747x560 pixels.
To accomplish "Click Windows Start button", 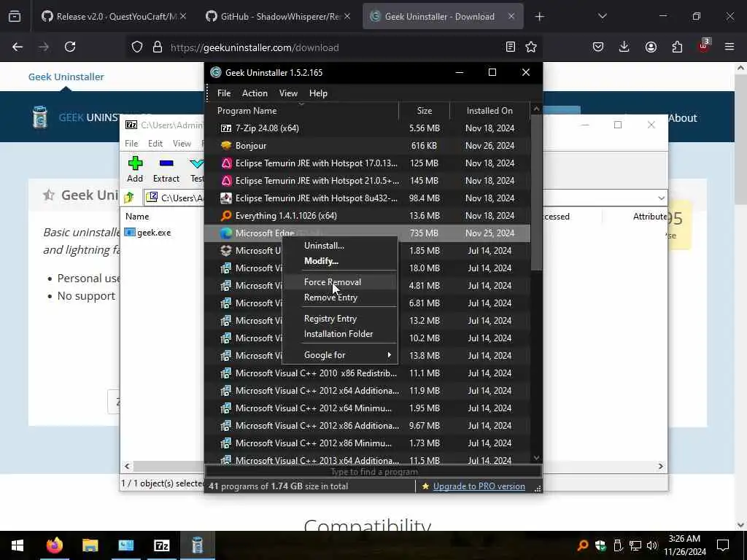I will (x=18, y=545).
